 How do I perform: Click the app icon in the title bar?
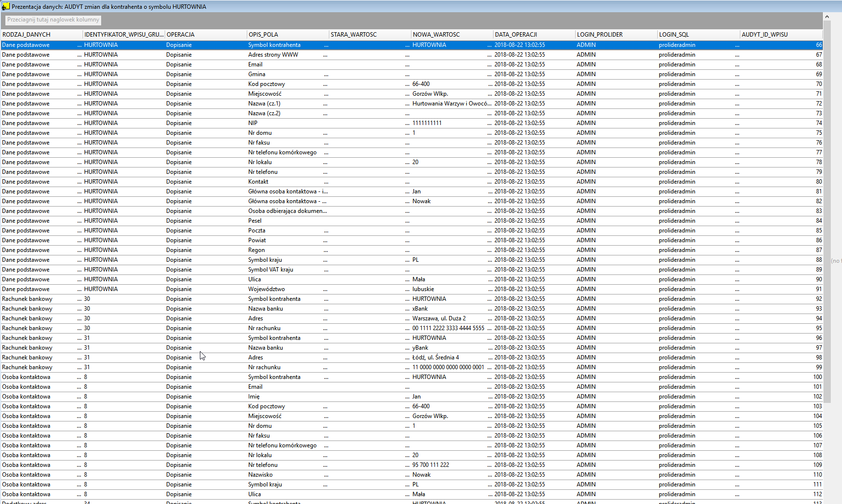(x=6, y=7)
